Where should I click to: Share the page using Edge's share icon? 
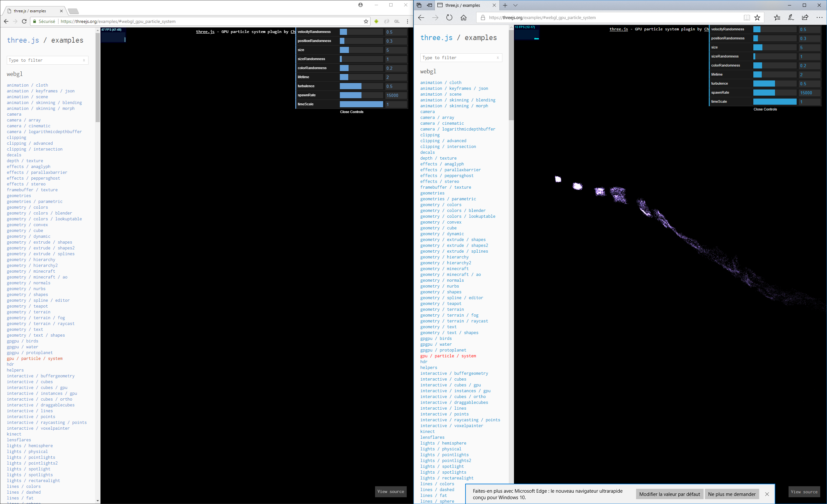[x=804, y=17]
